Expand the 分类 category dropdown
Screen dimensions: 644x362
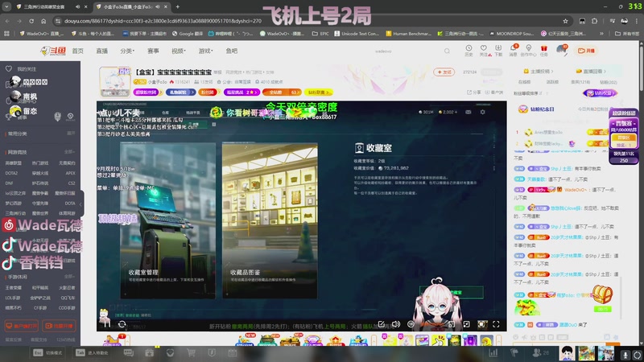tap(127, 51)
